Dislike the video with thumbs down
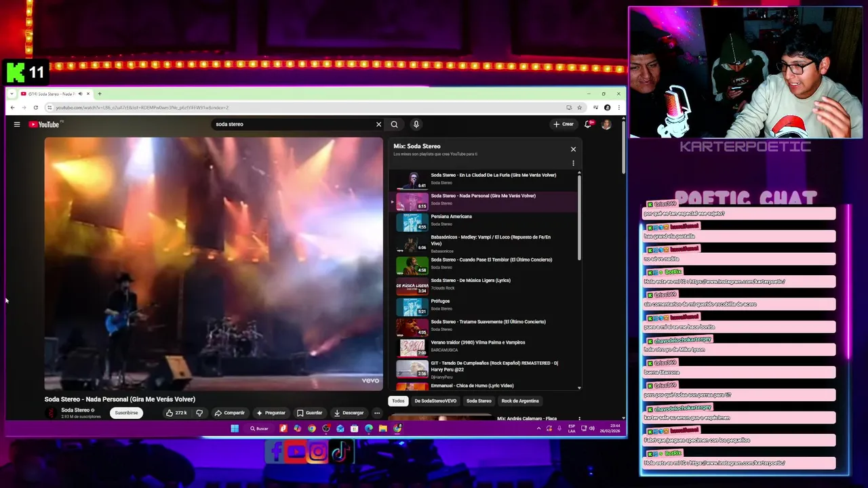The height and width of the screenshot is (488, 868). click(199, 413)
